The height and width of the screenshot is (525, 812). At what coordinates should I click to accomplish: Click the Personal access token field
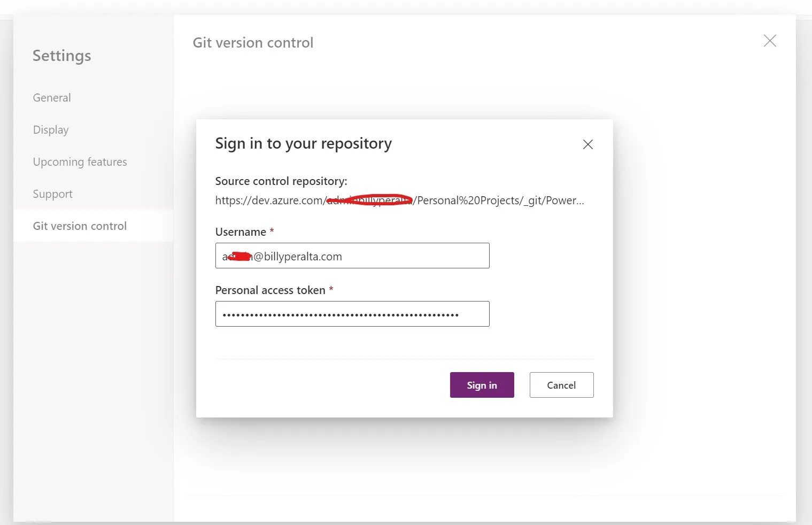pos(352,314)
